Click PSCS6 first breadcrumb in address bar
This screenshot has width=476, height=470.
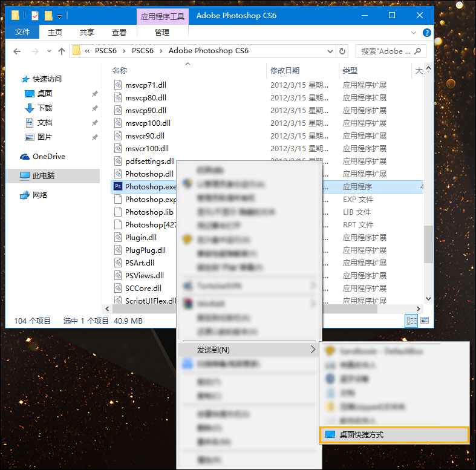(106, 51)
